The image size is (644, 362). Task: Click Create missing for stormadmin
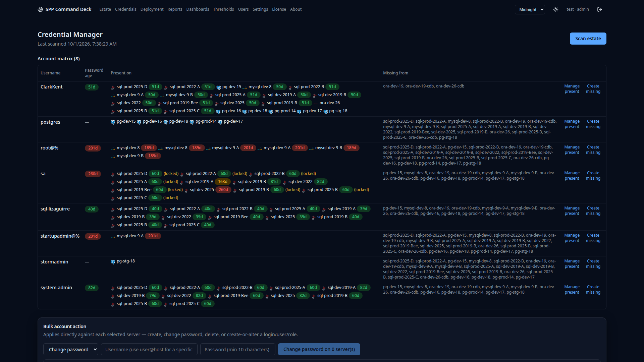tap(593, 264)
